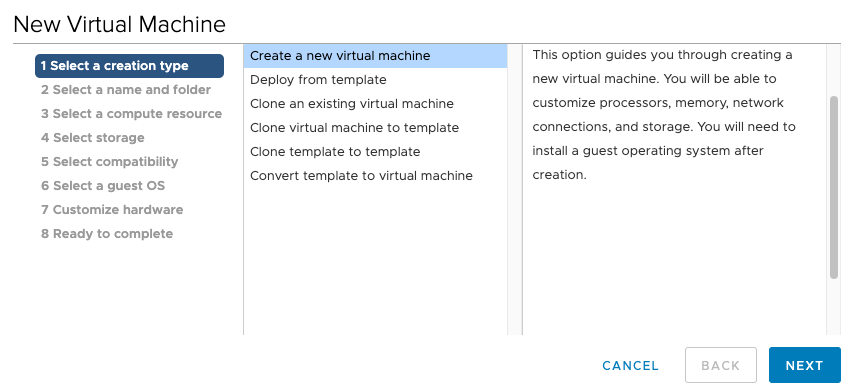The width and height of the screenshot is (849, 392).
Task: Click the option description paragraph text
Action: [x=664, y=115]
